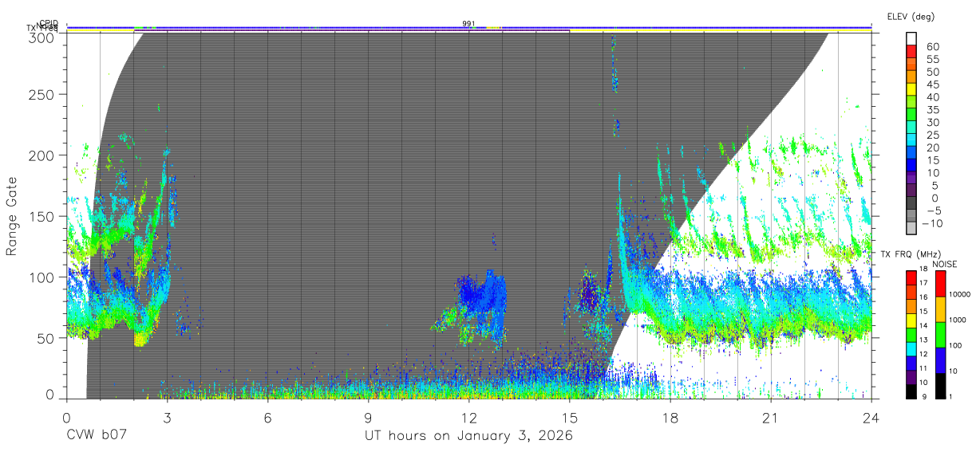Click the '150' Range Gate tick label

pos(41,216)
